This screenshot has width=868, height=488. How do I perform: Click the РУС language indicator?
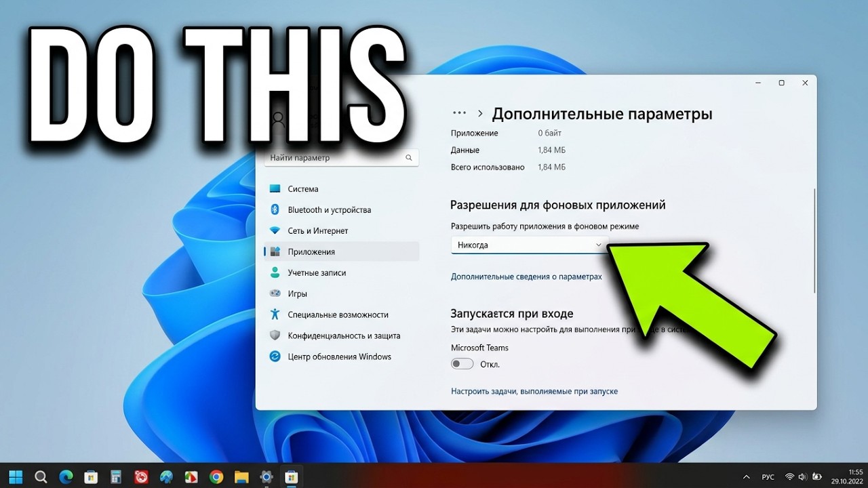tap(768, 477)
